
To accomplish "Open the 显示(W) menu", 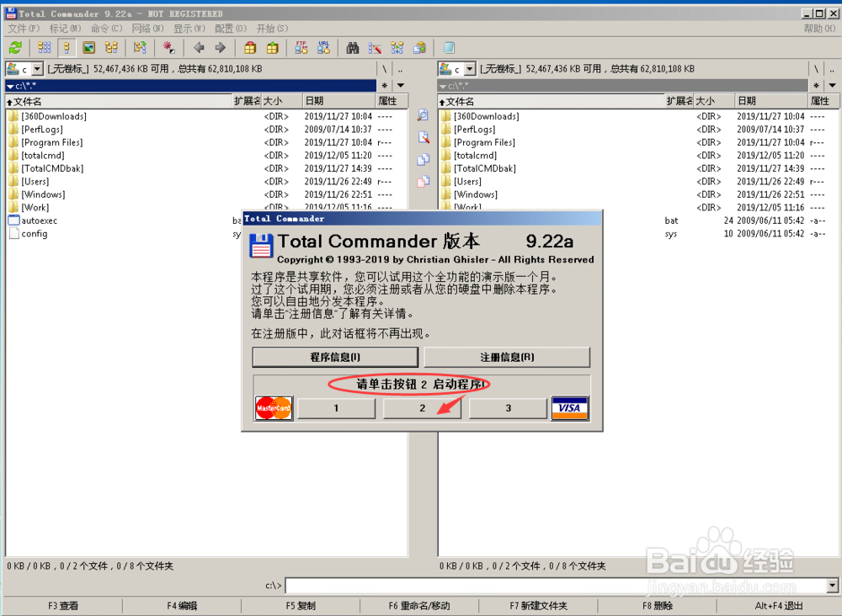I will [x=189, y=29].
